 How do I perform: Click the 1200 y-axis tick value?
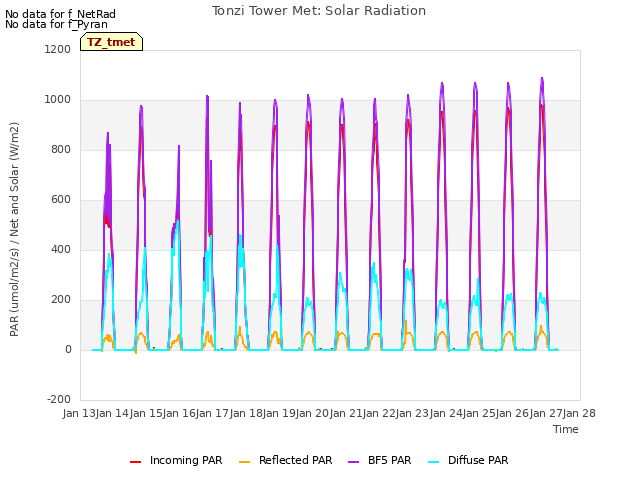coord(58,49)
